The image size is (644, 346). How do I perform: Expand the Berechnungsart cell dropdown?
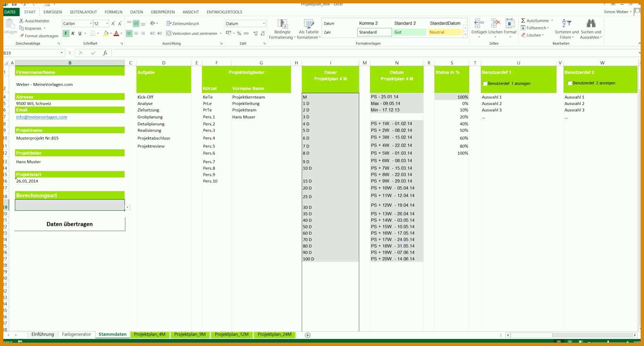coord(127,207)
